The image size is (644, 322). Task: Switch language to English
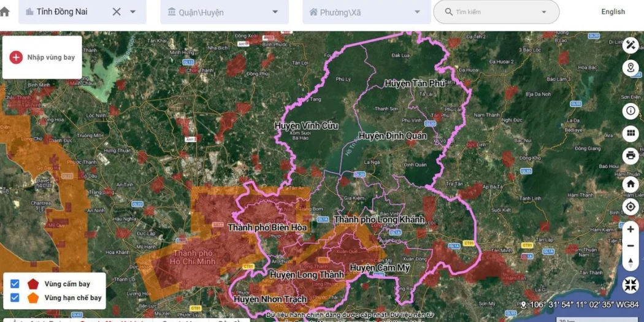pyautogui.click(x=613, y=12)
